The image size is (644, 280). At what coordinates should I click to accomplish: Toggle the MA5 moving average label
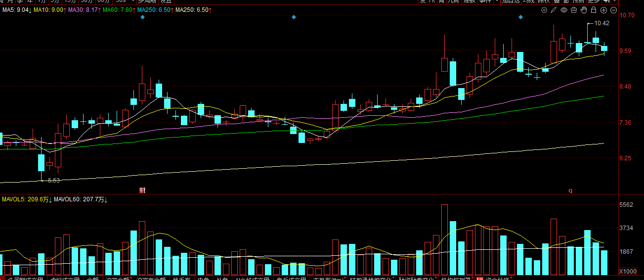pyautogui.click(x=16, y=10)
